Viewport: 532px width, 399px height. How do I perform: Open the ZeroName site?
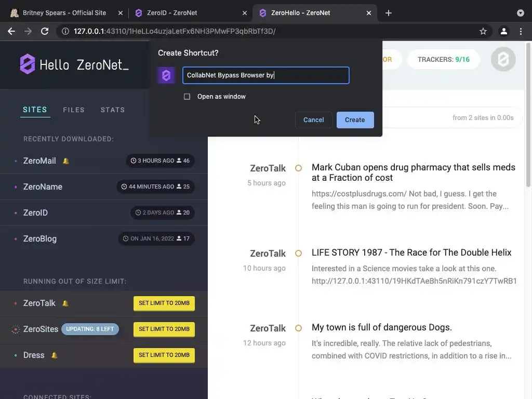pos(43,187)
